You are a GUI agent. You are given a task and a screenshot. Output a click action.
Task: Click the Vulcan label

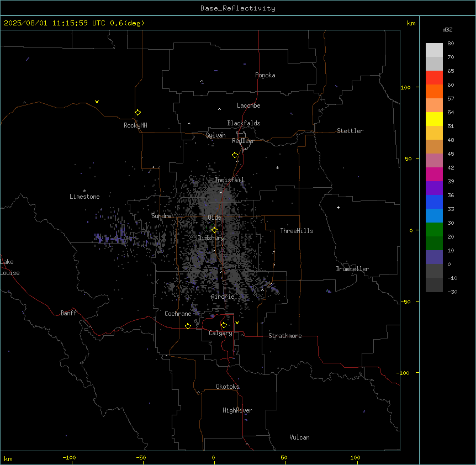click(x=300, y=437)
